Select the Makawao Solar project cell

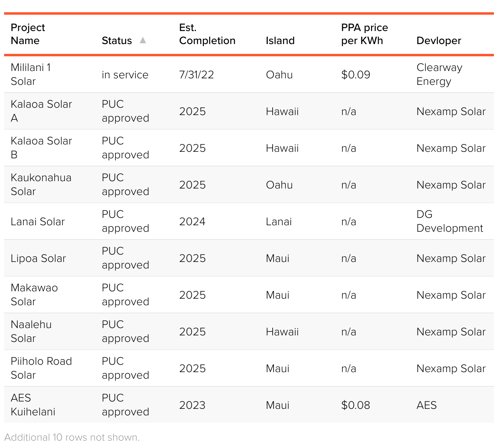pyautogui.click(x=34, y=295)
